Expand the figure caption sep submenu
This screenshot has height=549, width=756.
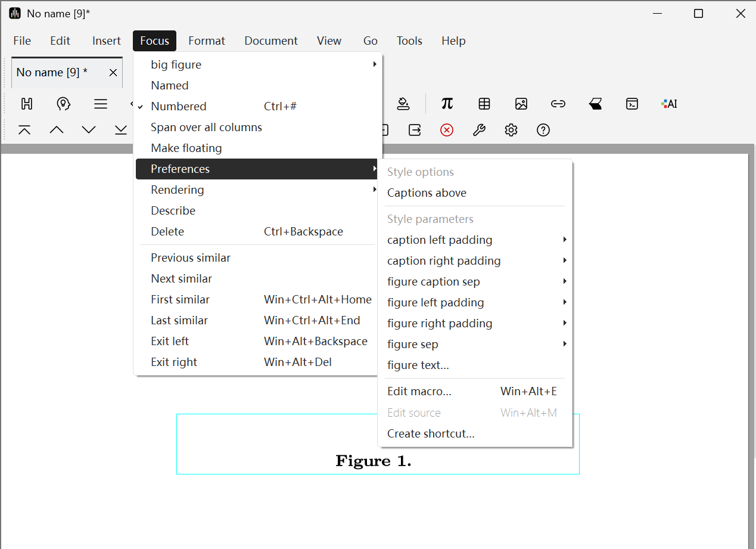(x=433, y=282)
